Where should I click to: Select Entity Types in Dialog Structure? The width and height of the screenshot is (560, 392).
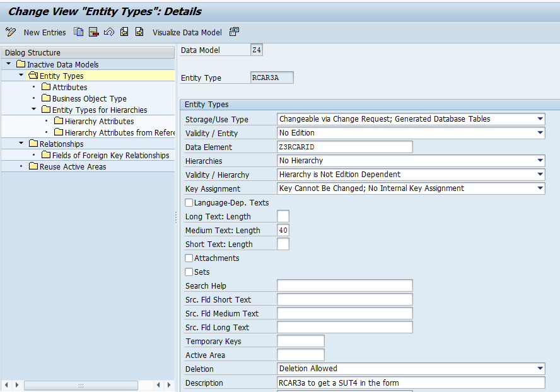(56, 76)
